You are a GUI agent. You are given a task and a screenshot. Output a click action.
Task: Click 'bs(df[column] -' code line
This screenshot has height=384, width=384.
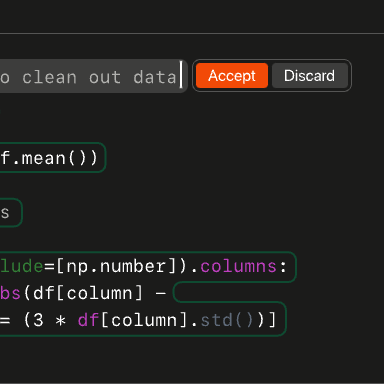pyautogui.click(x=83, y=293)
